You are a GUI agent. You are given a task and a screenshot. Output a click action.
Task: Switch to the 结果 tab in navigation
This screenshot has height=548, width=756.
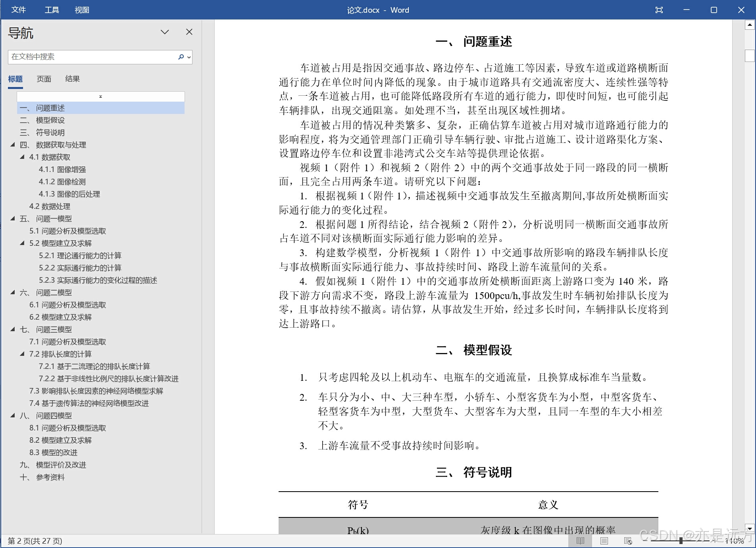(x=72, y=79)
